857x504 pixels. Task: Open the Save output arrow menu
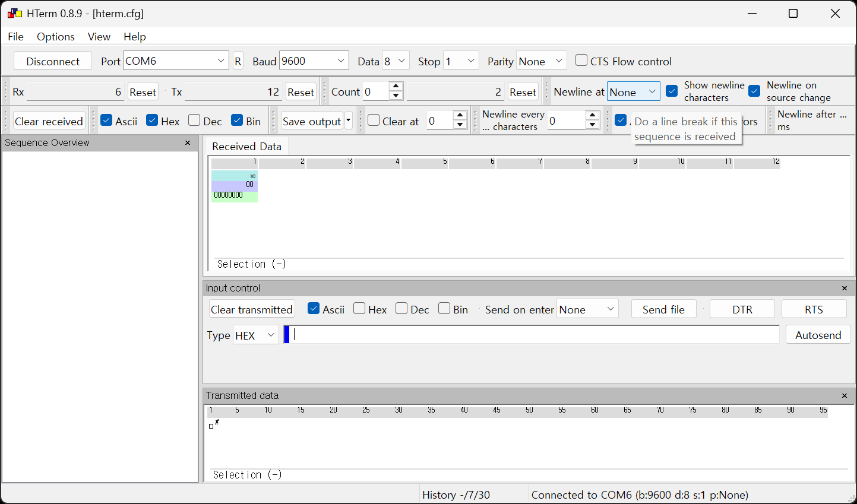[349, 121]
